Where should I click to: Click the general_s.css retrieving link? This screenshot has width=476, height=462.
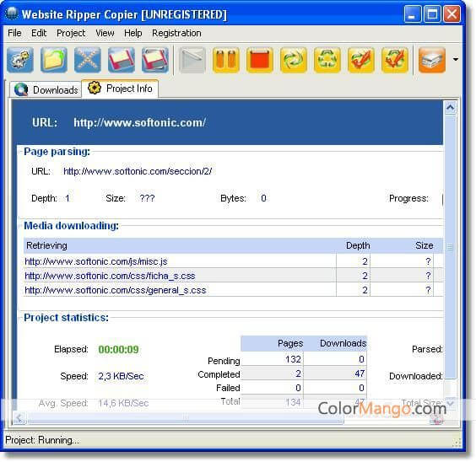(116, 290)
